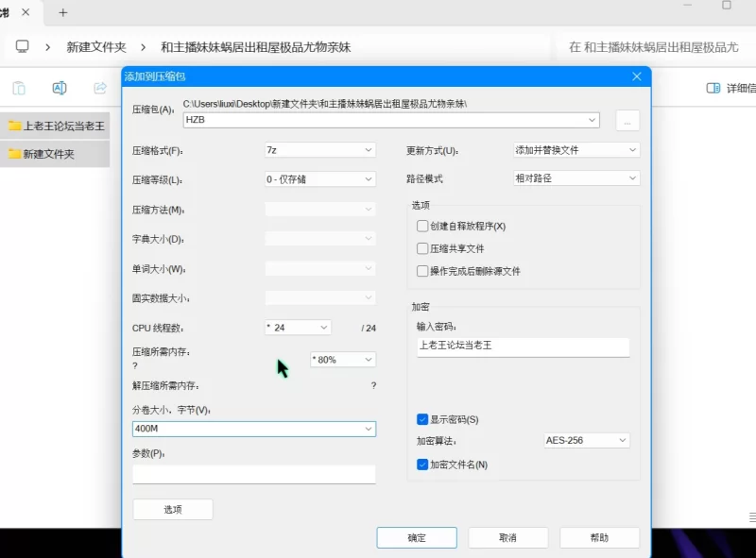The height and width of the screenshot is (558, 756).
Task: Click the Explorer search box
Action: (656, 47)
